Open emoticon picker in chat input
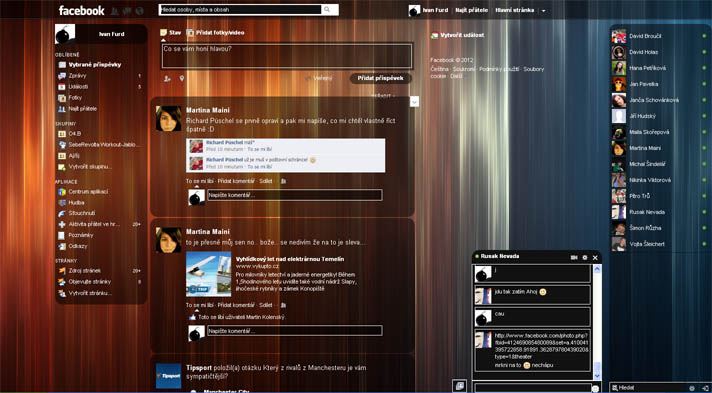Image resolution: width=712 pixels, height=393 pixels. pyautogui.click(x=595, y=389)
